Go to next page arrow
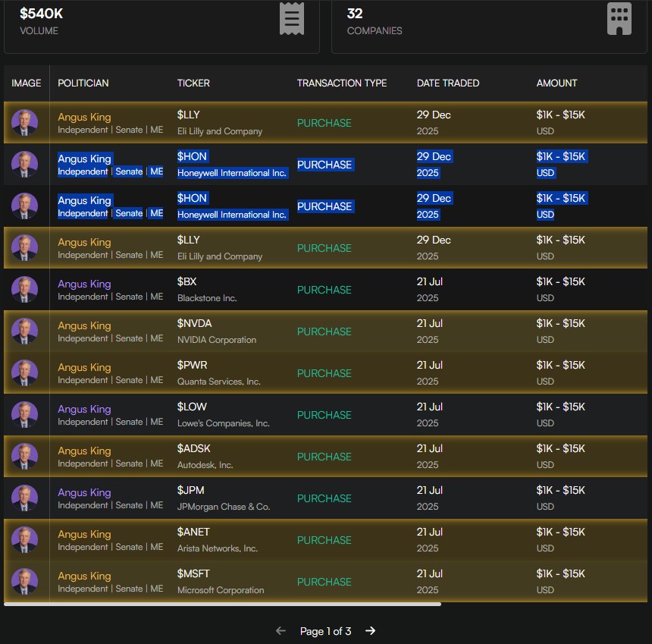Image resolution: width=652 pixels, height=644 pixels. (370, 630)
